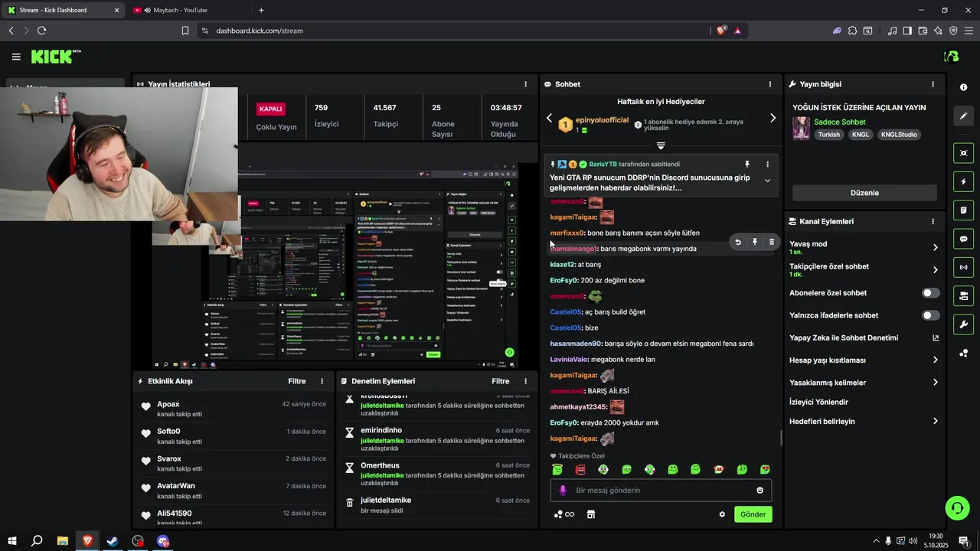
Task: Show previous top gifter with left arrow
Action: [549, 118]
